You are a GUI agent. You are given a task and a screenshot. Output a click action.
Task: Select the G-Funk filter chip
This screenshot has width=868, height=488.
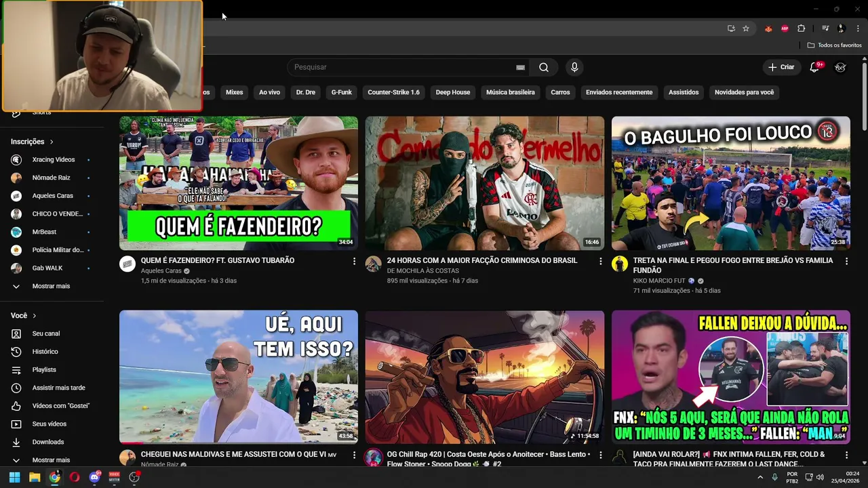coord(342,92)
